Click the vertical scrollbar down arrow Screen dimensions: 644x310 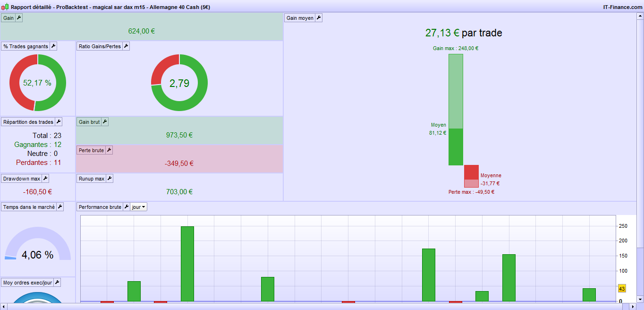click(640, 300)
